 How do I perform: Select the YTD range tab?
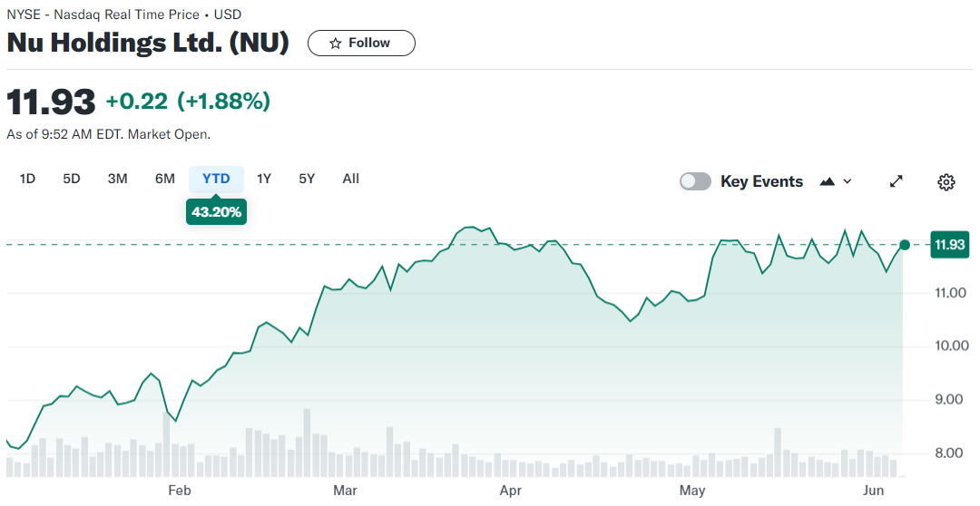(x=216, y=179)
